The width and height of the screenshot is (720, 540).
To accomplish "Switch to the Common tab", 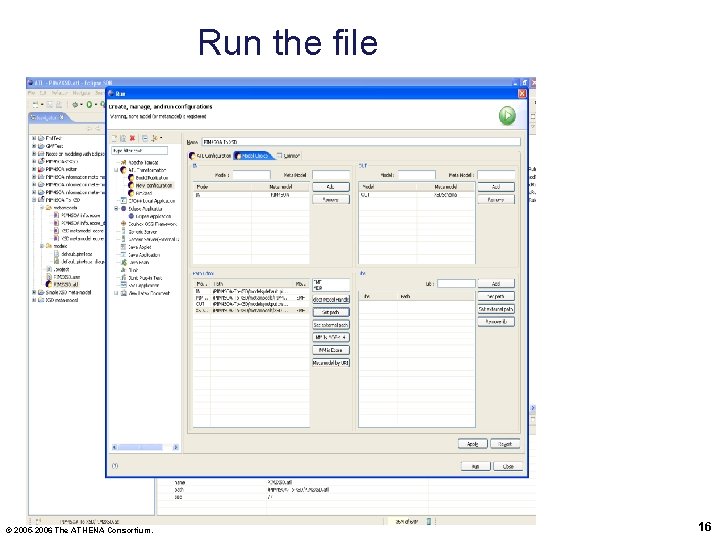I will pos(288,156).
